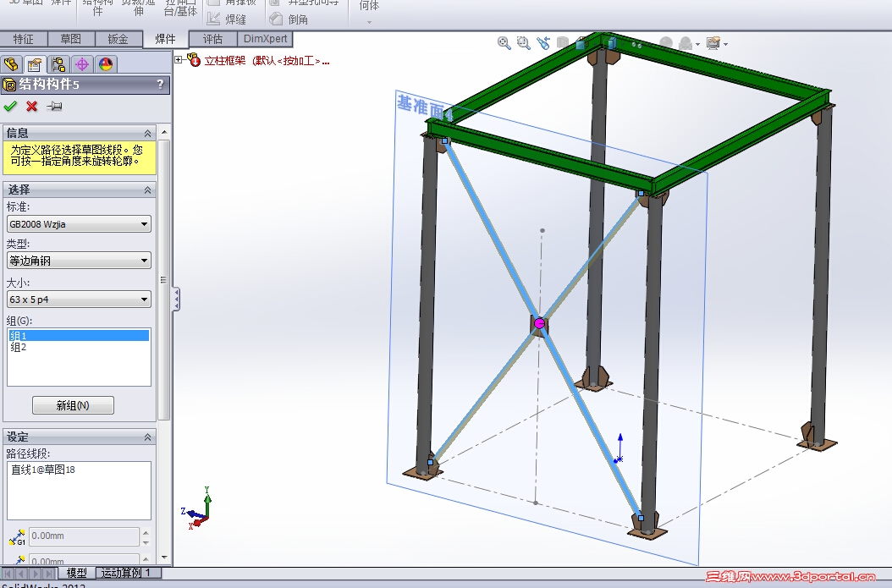Viewport: 892px width, 588px height.
Task: Click the G1 0.00mm offset input field
Action: click(84, 536)
